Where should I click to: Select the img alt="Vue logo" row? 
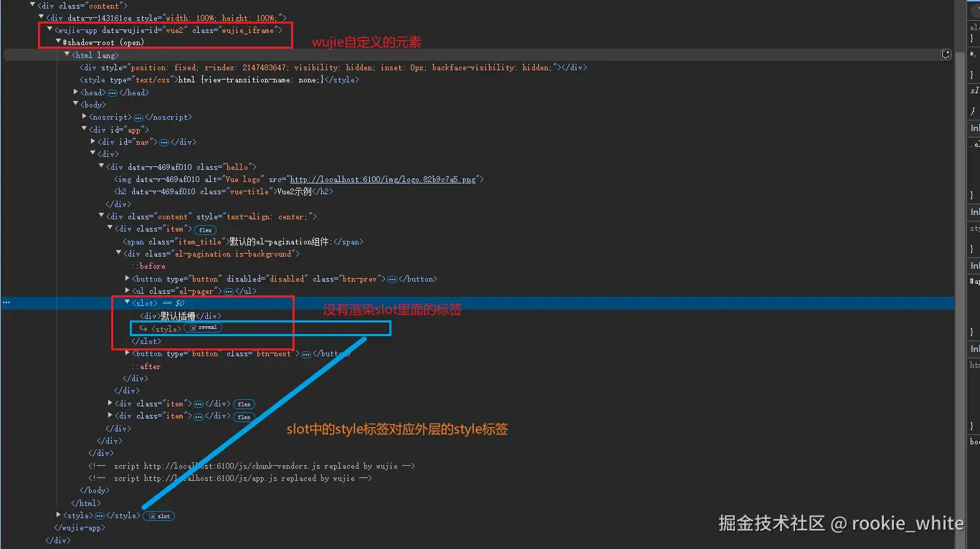pos(299,180)
